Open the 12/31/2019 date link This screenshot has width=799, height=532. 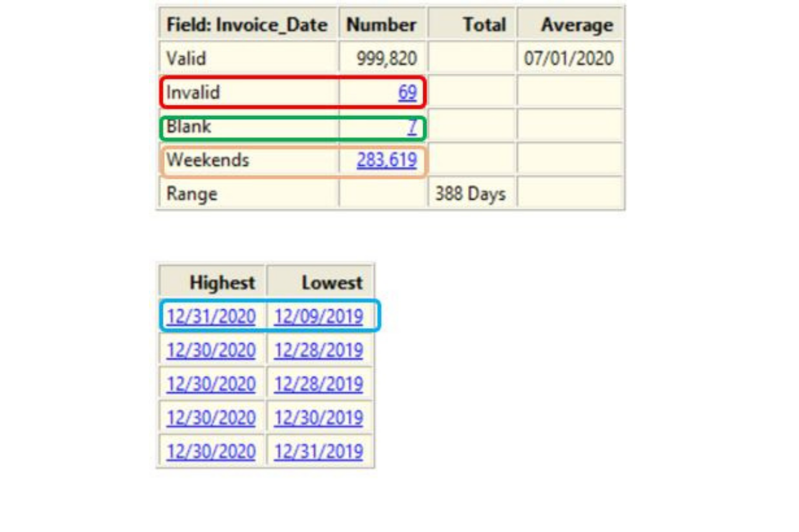pos(318,452)
